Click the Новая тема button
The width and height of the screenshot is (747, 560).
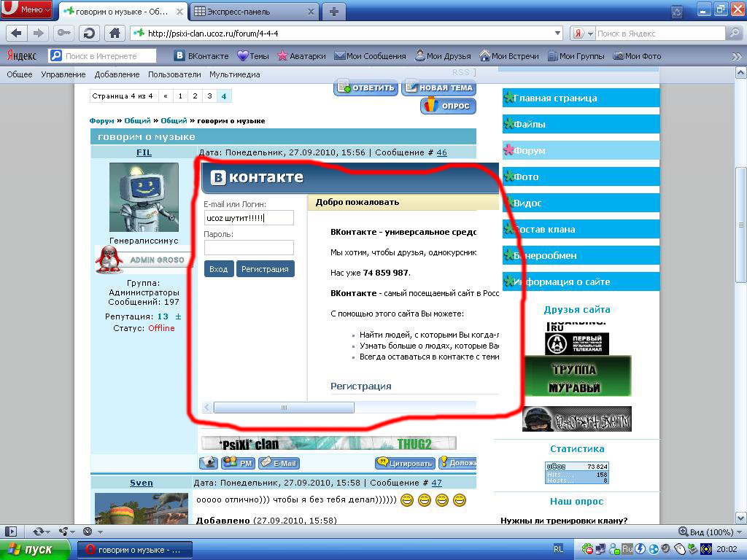438,87
